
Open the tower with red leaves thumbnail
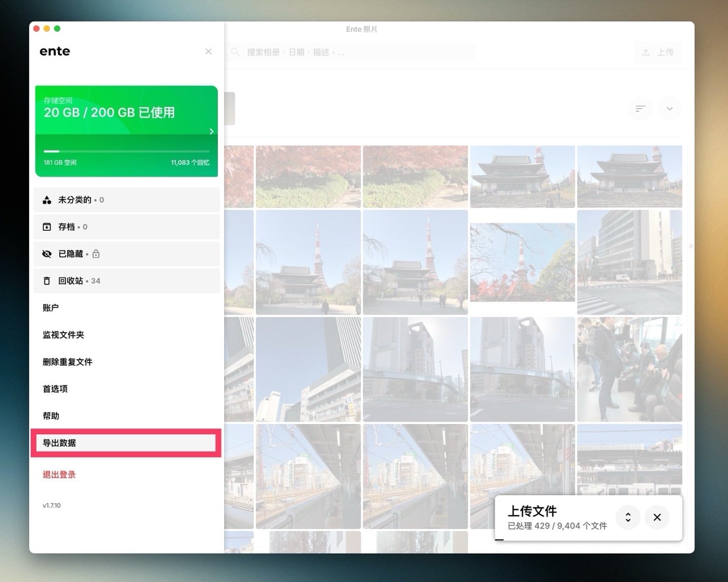point(522,262)
